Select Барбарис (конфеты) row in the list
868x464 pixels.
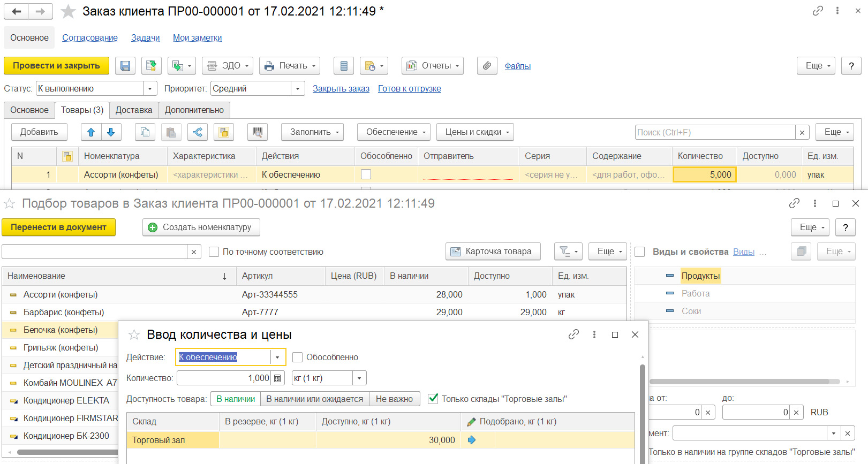click(314, 312)
